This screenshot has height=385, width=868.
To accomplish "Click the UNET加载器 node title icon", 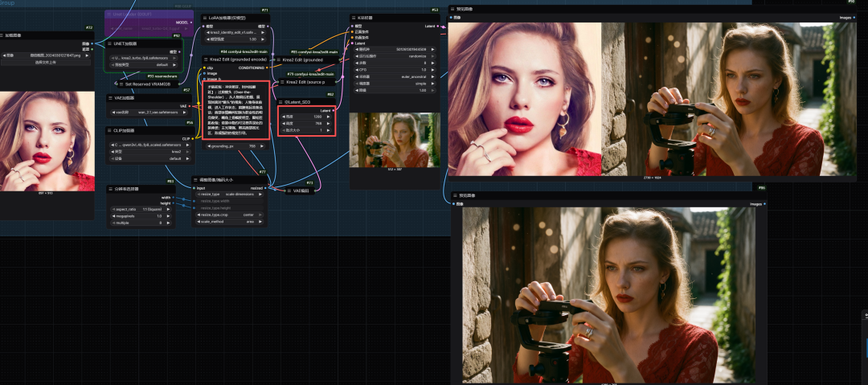I will coord(109,43).
